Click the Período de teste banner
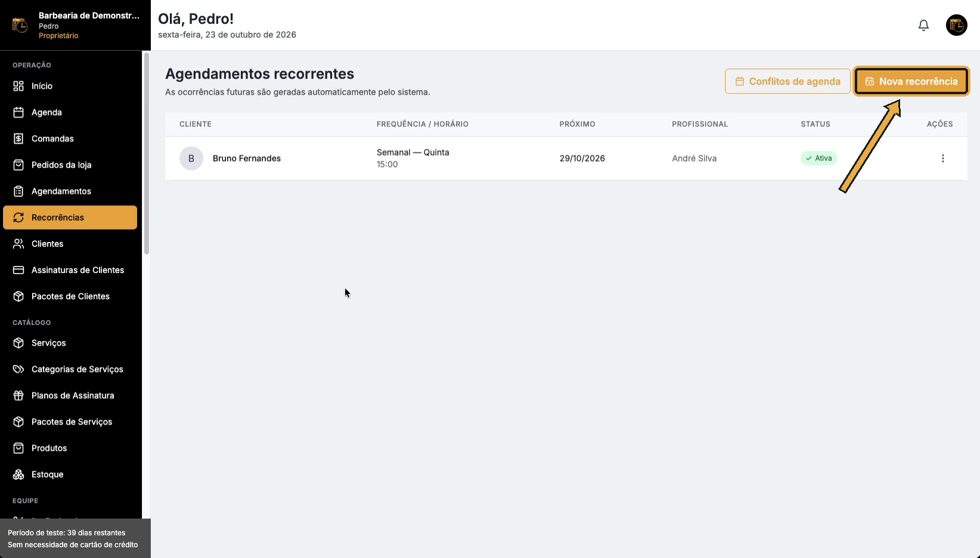 (75, 538)
